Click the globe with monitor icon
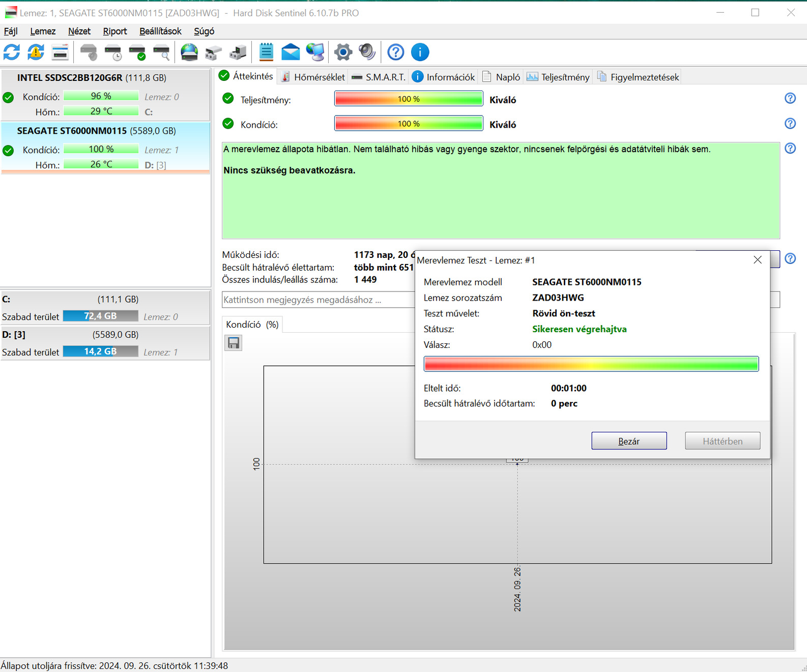This screenshot has width=807, height=672. point(315,52)
